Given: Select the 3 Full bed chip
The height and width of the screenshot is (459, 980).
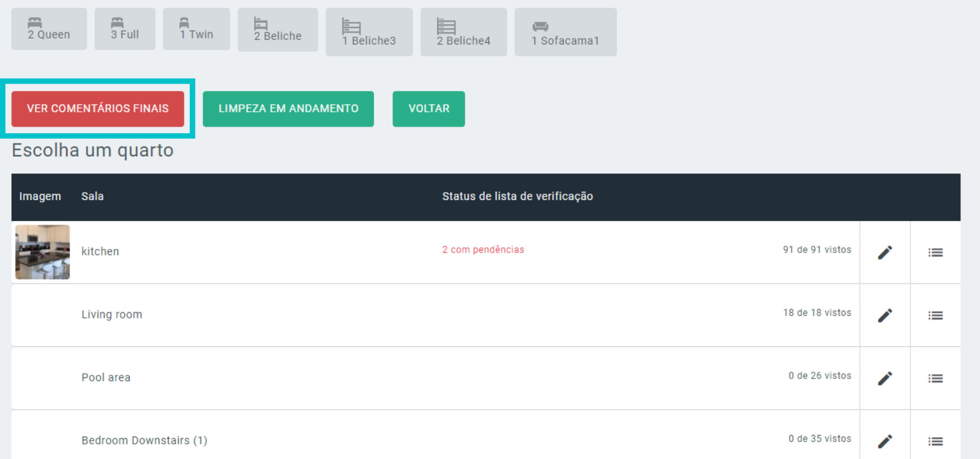Looking at the screenshot, I should click(125, 29).
